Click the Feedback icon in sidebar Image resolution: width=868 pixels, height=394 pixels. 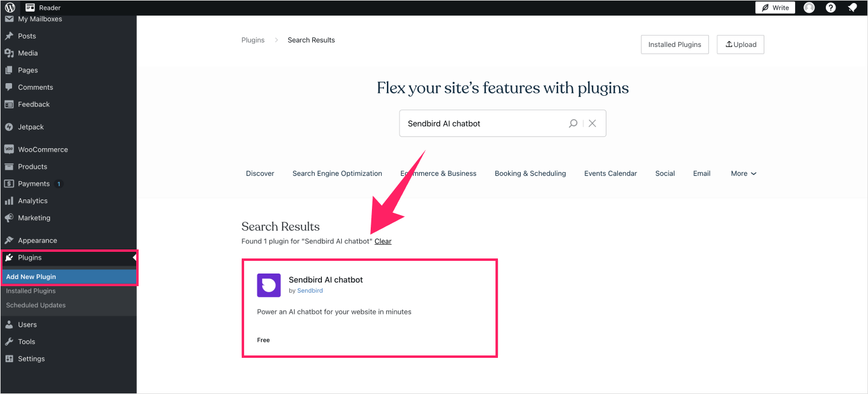[x=9, y=104]
